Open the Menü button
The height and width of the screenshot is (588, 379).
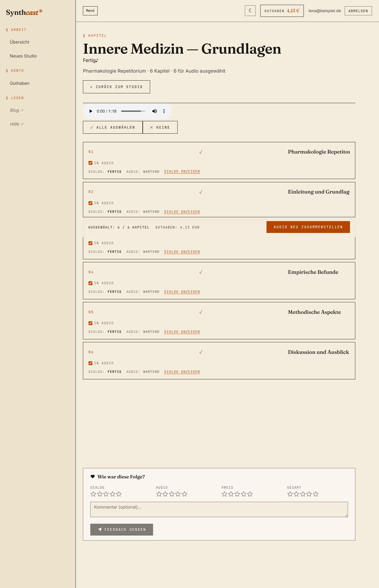[90, 11]
